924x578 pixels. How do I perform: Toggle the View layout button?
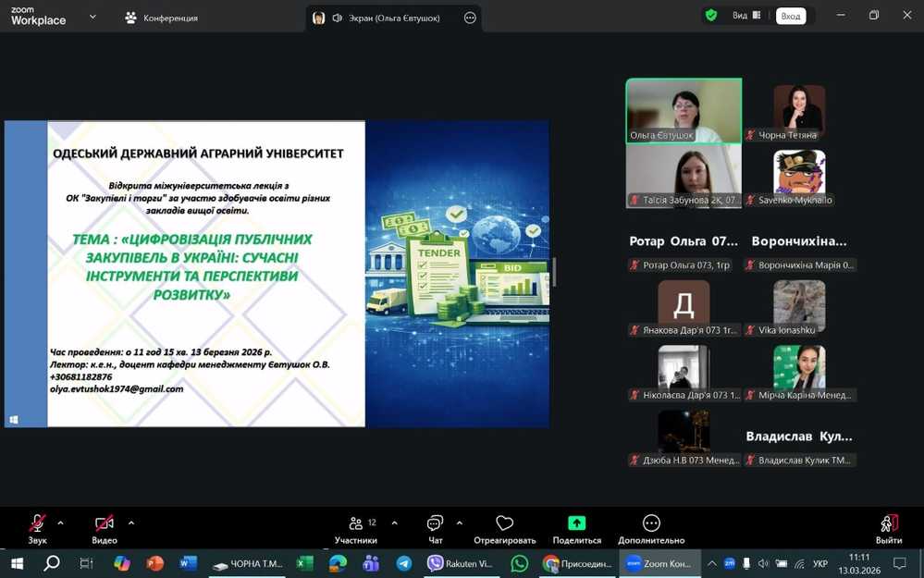coord(746,16)
